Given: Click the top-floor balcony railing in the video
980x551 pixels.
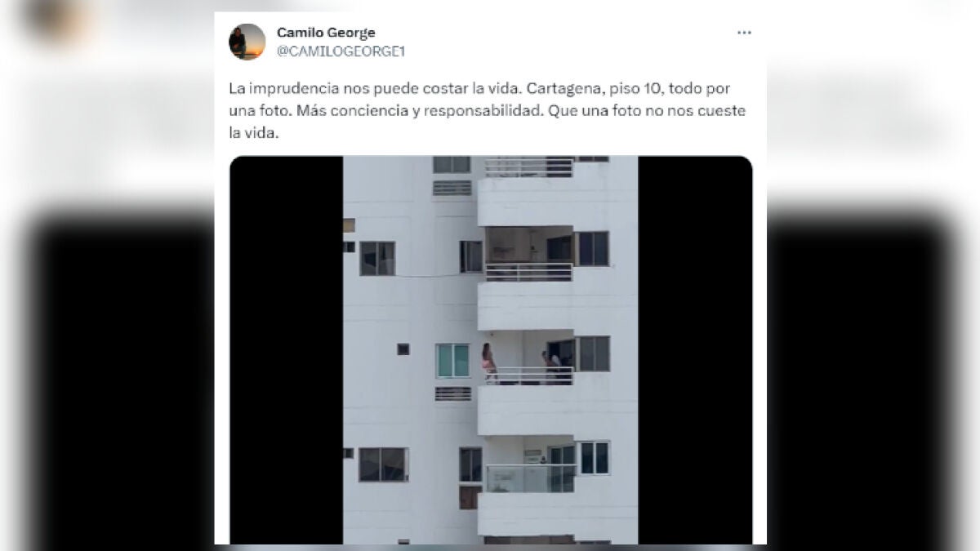Looking at the screenshot, I should (x=529, y=167).
